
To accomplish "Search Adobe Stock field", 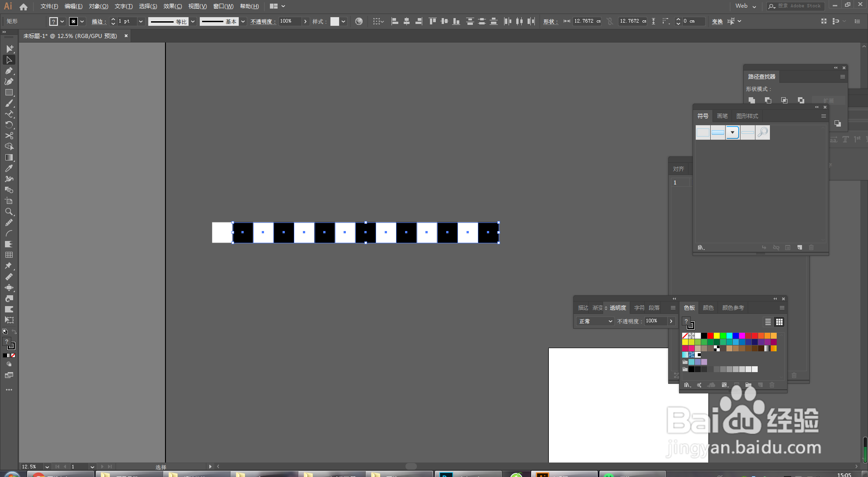I will (x=796, y=6).
